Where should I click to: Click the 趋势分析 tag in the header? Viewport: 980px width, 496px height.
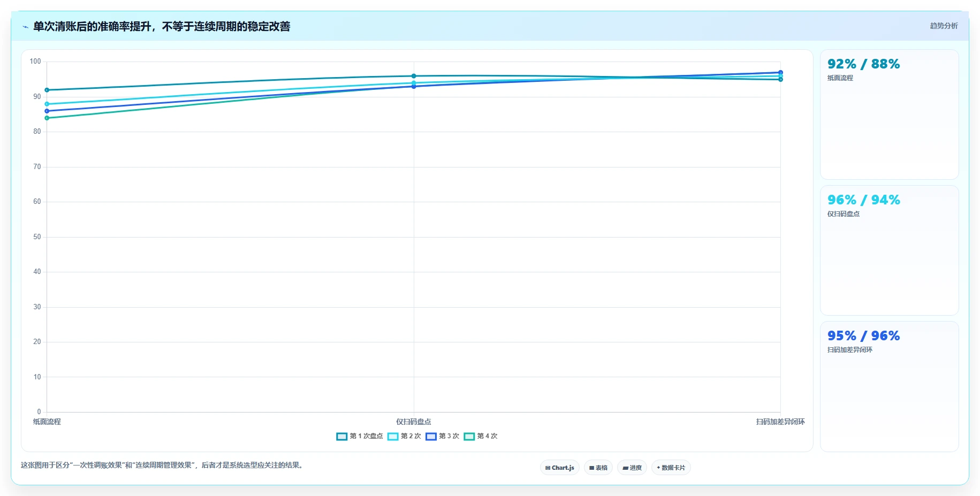click(944, 26)
